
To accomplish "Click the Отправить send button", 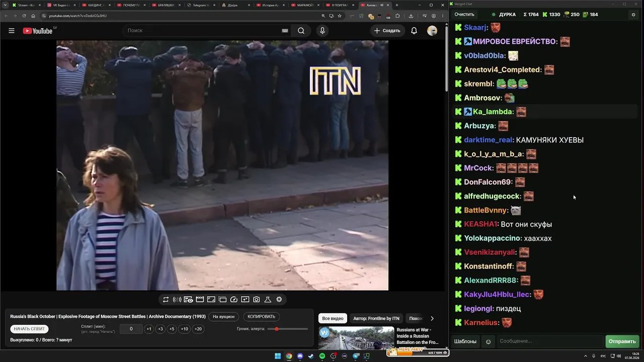I will [622, 341].
